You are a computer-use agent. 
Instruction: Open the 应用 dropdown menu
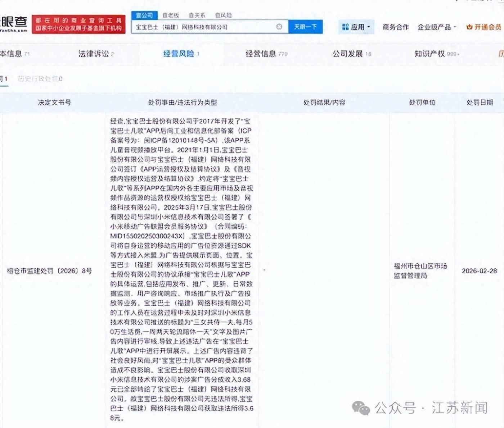[x=358, y=26]
